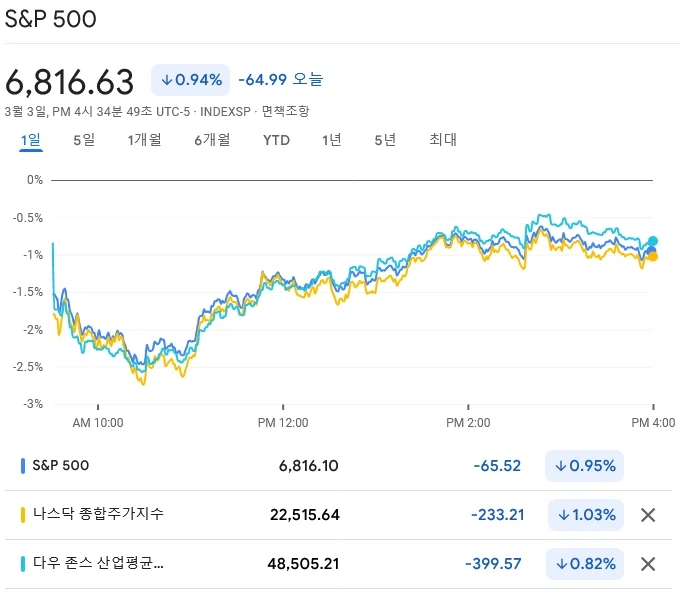Image resolution: width=680 pixels, height=600 pixels.
Task: Click the teal 다우 존스 legend marker
Action: pyautogui.click(x=23, y=564)
